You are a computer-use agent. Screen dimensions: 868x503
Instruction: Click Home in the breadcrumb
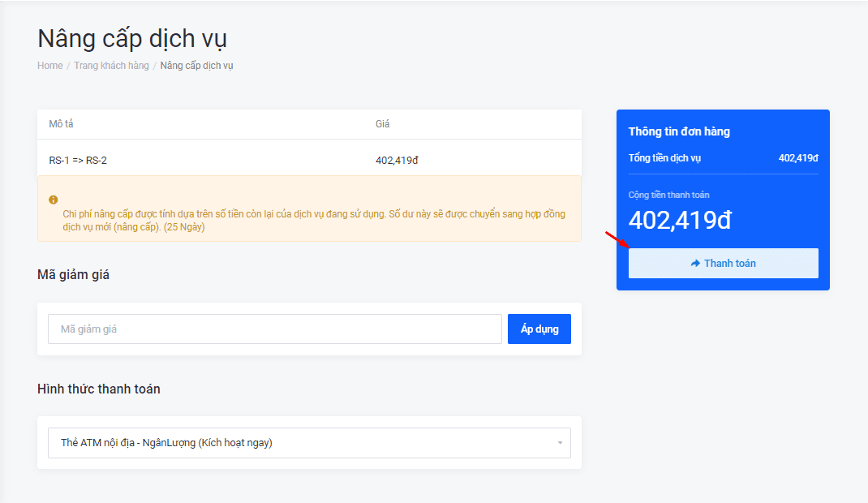click(x=49, y=66)
